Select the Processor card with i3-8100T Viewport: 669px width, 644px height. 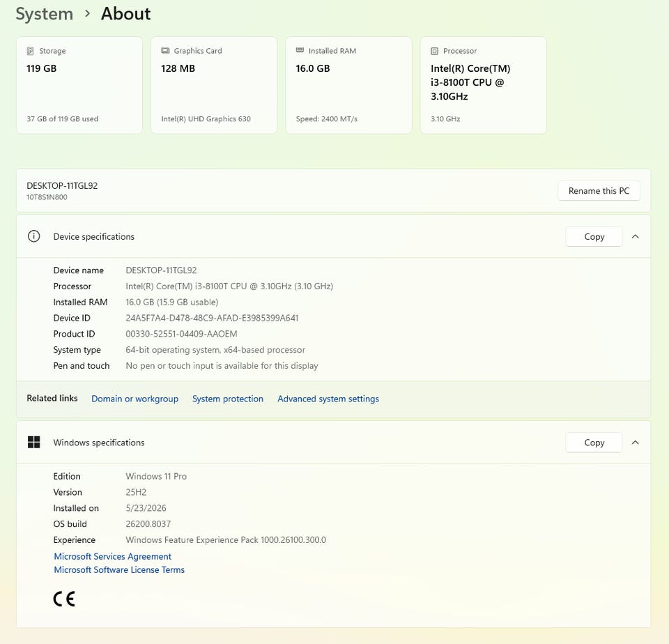pos(484,85)
